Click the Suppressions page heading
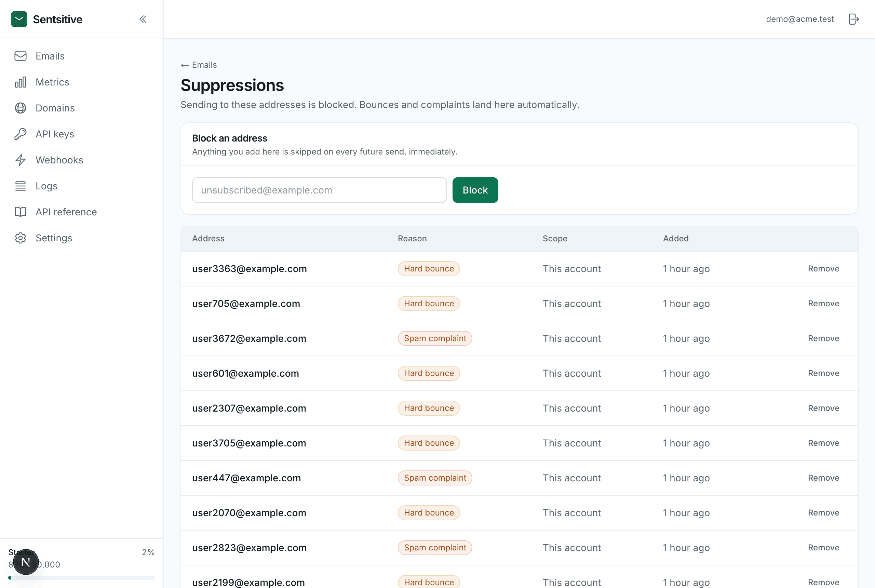Screen dimensions: 875x588 (232, 85)
